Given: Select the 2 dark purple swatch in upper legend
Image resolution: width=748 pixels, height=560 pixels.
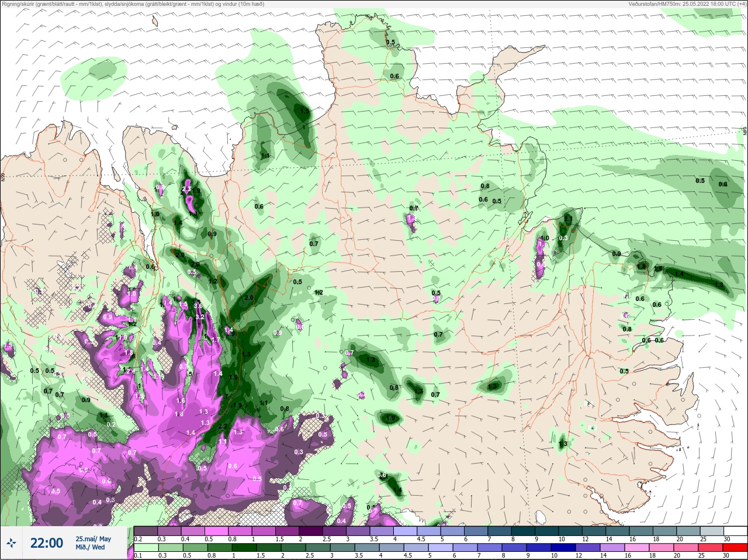Looking at the screenshot, I should point(311,531).
